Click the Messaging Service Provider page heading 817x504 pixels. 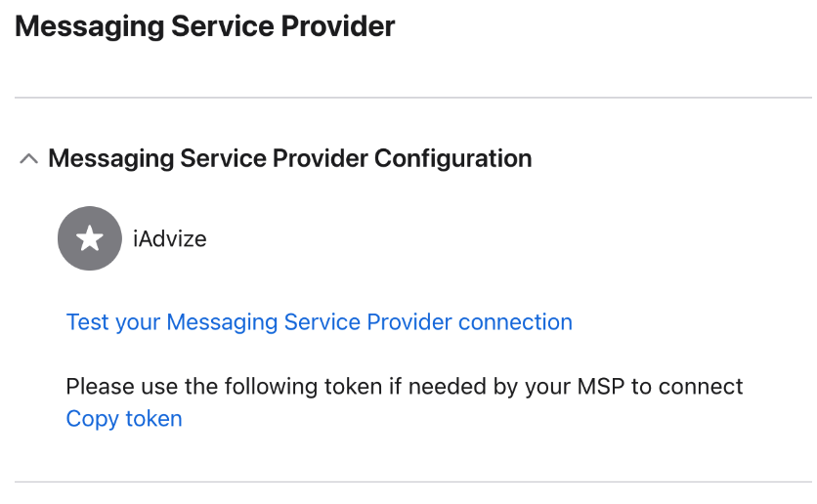pyautogui.click(x=205, y=26)
